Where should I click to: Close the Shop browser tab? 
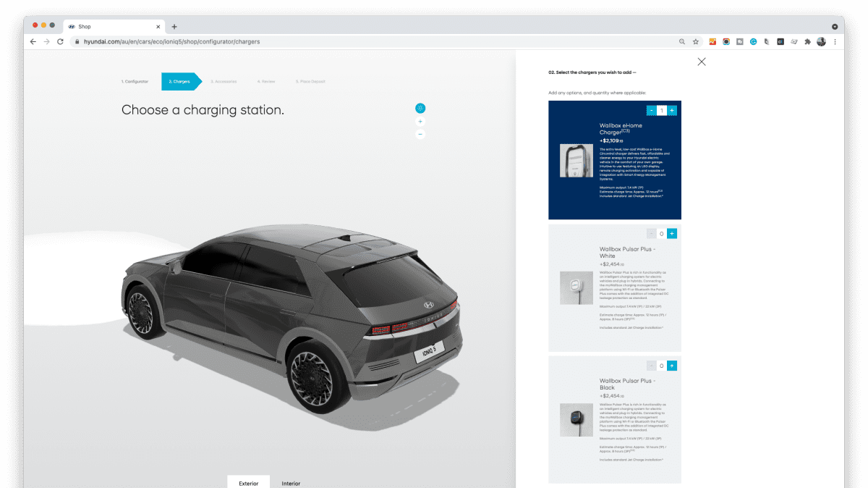[x=158, y=27]
